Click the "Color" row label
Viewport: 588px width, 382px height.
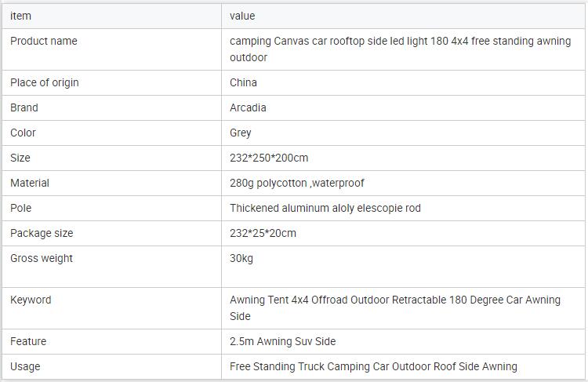pos(23,133)
